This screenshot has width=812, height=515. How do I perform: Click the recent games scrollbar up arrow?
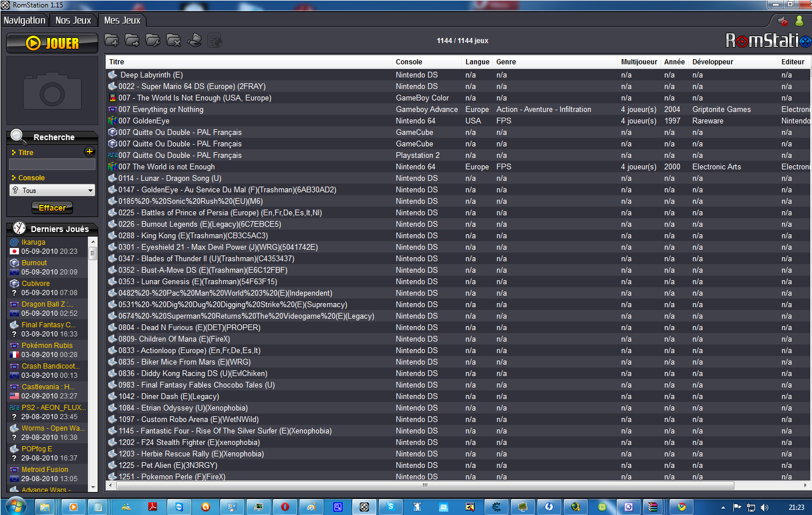(93, 242)
